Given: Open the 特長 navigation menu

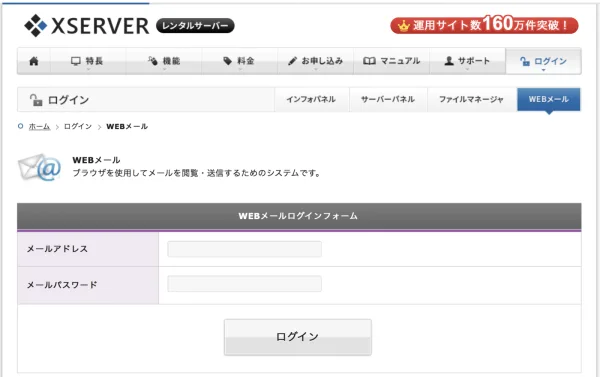Looking at the screenshot, I should pos(88,61).
